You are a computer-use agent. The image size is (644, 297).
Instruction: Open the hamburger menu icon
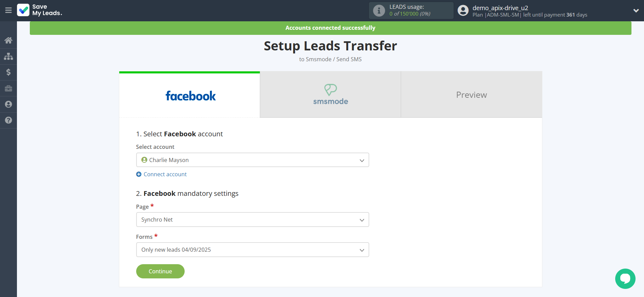coord(8,10)
